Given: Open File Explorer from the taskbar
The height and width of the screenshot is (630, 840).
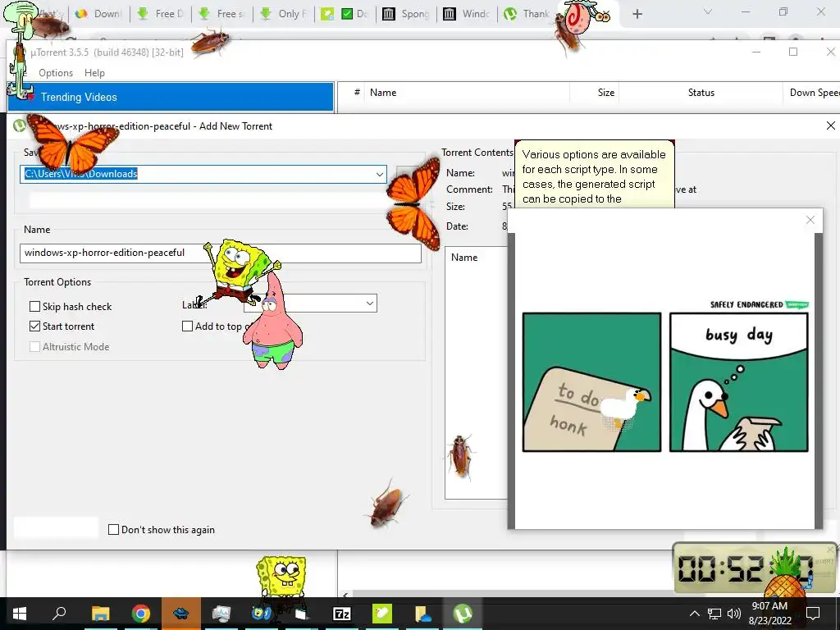Looking at the screenshot, I should (100, 614).
